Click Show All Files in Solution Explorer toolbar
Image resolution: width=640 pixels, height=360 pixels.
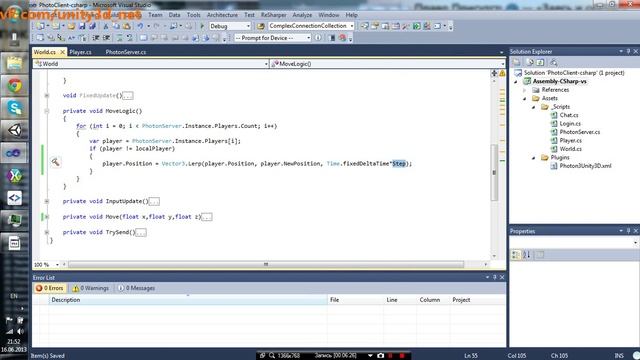coord(530,62)
